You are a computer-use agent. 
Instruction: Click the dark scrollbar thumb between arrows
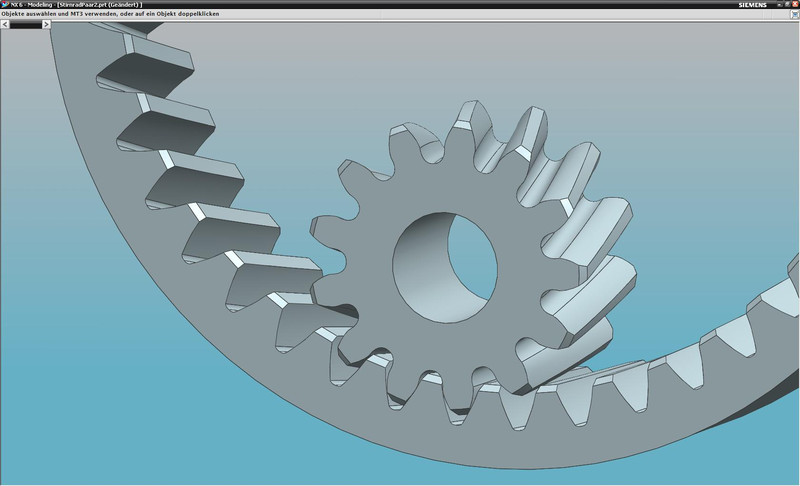[x=25, y=24]
